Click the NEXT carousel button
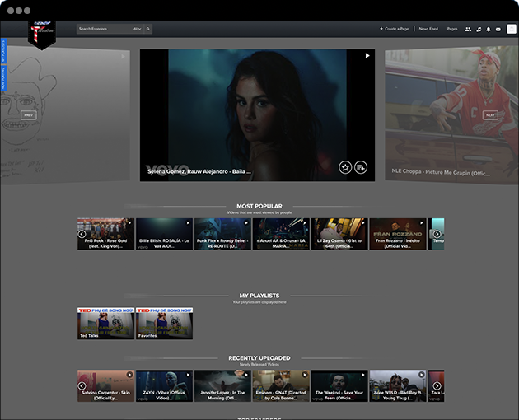 490,114
